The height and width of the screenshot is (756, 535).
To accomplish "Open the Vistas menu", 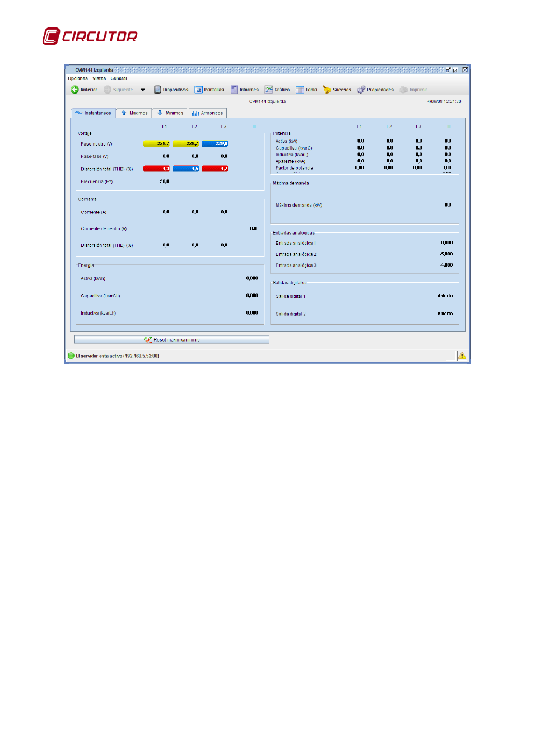I will (x=99, y=78).
